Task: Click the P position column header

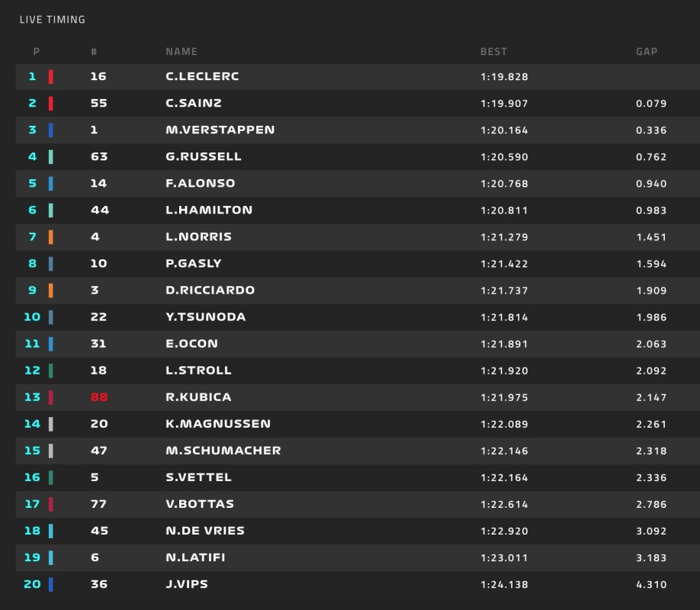Action: 37,52
